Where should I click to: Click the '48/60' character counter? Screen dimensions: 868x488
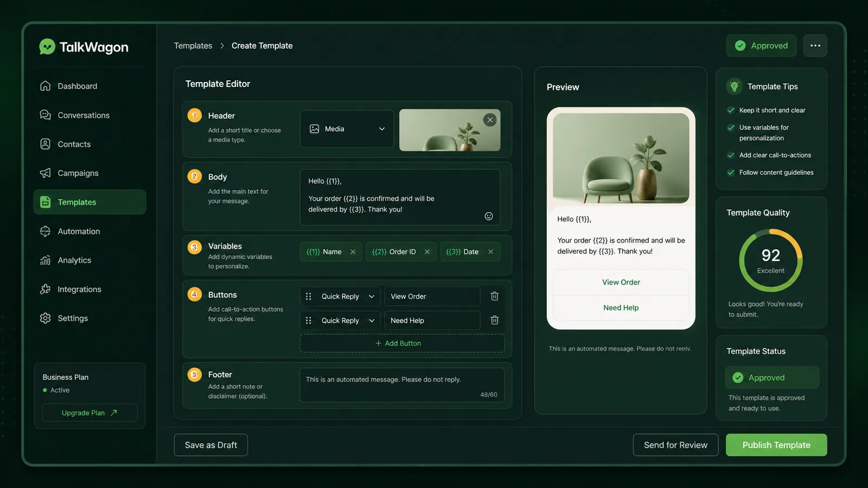489,395
